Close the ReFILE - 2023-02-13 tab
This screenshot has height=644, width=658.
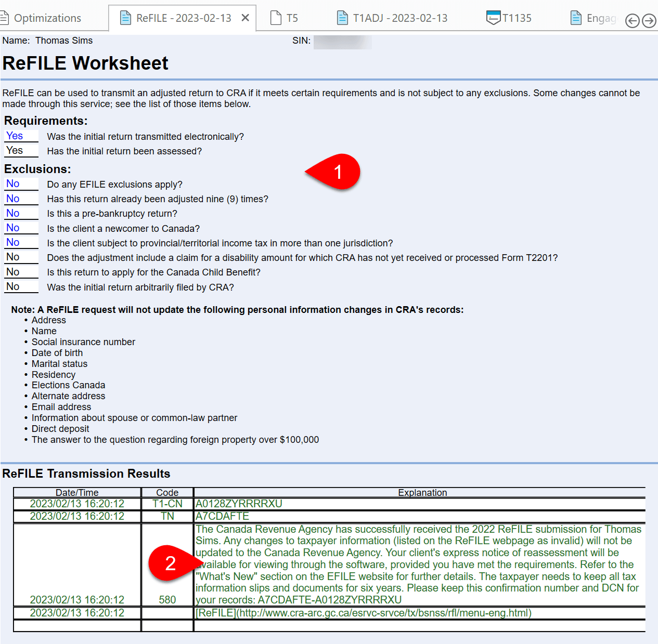click(246, 18)
